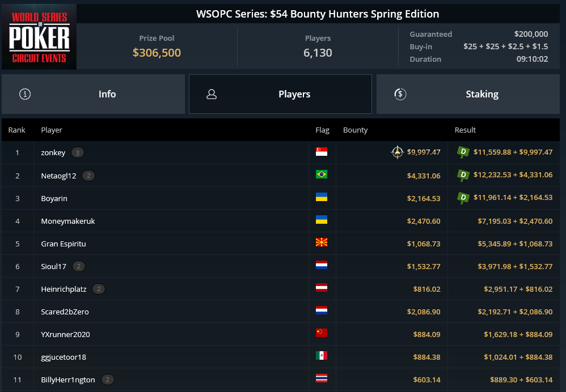Open the Info tab
Image resolution: width=566 pixels, height=392 pixels.
(x=93, y=94)
